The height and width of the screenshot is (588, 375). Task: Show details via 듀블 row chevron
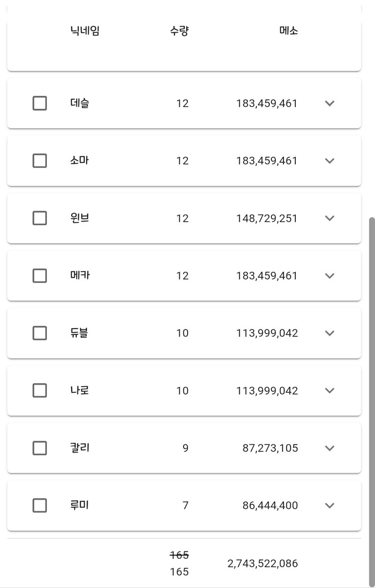tap(330, 333)
